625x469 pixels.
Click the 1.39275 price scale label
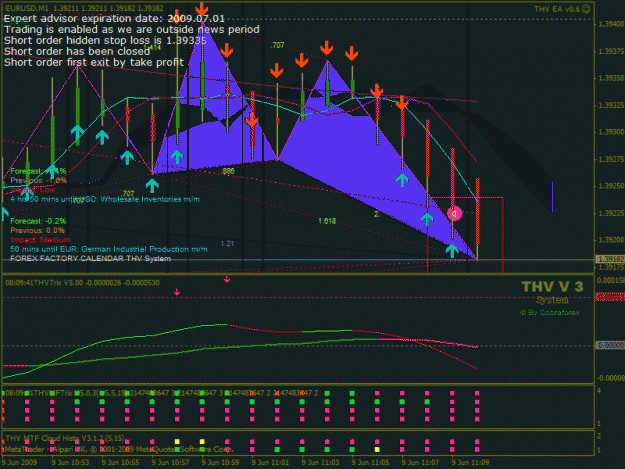(611, 159)
